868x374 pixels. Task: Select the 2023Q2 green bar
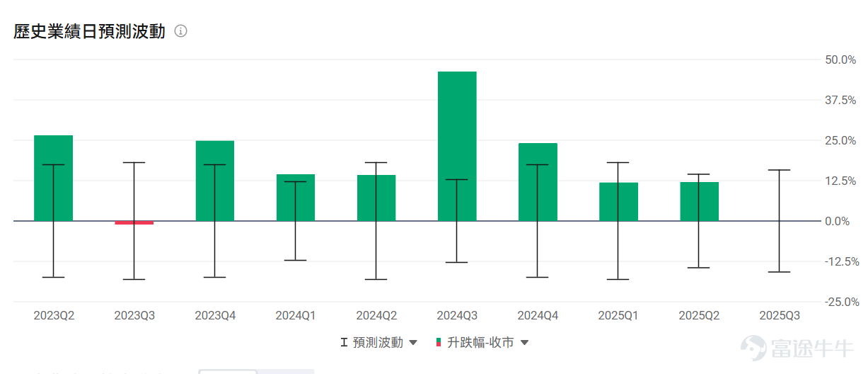coord(54,178)
